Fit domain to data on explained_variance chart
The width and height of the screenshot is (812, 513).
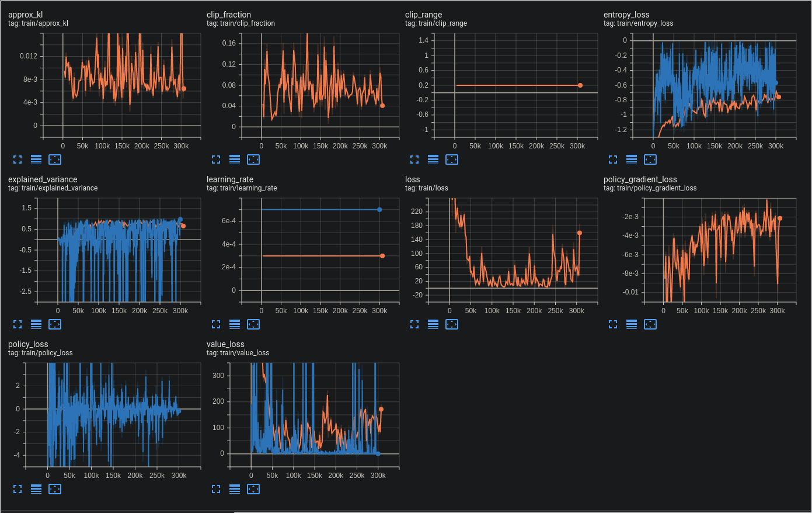55,324
